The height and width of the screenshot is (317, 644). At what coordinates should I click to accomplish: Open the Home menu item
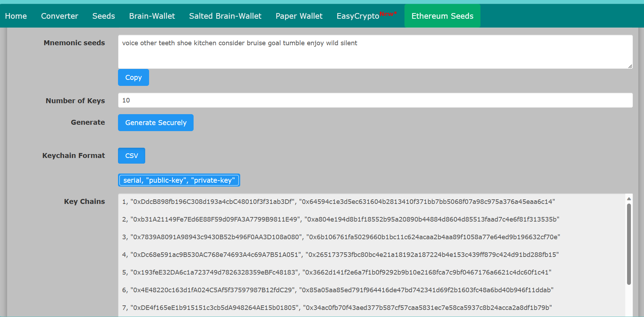pos(16,16)
